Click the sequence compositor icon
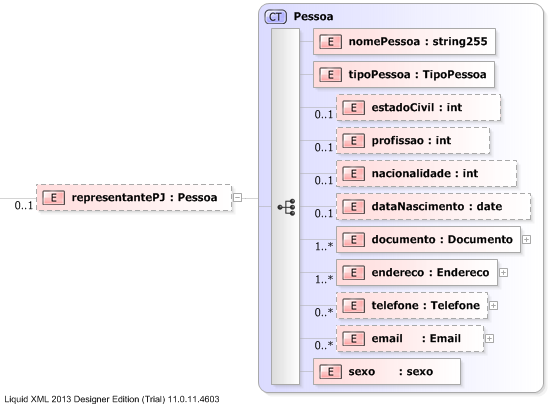Screen dimensions: 557x404 pyautogui.click(x=286, y=207)
